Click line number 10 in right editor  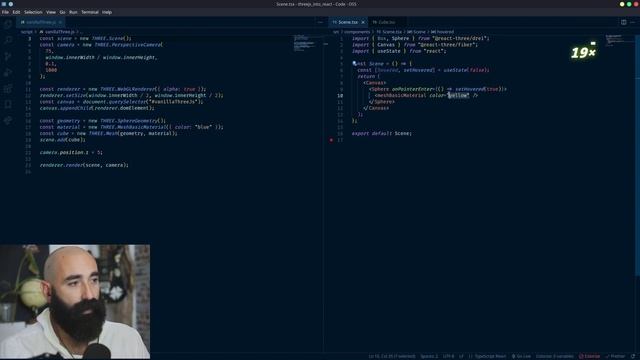tap(340, 96)
